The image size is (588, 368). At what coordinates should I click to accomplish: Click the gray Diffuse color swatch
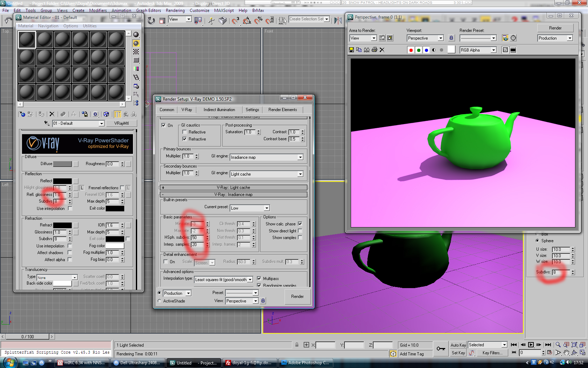click(x=62, y=164)
